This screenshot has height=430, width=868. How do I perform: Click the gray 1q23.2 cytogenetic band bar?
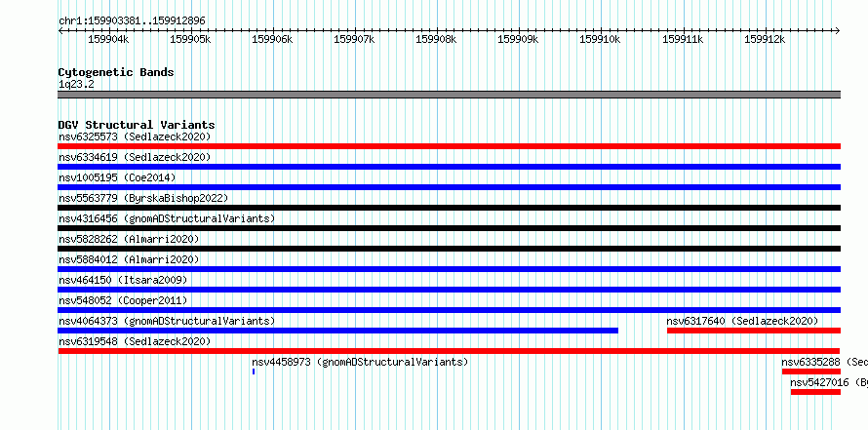[449, 95]
